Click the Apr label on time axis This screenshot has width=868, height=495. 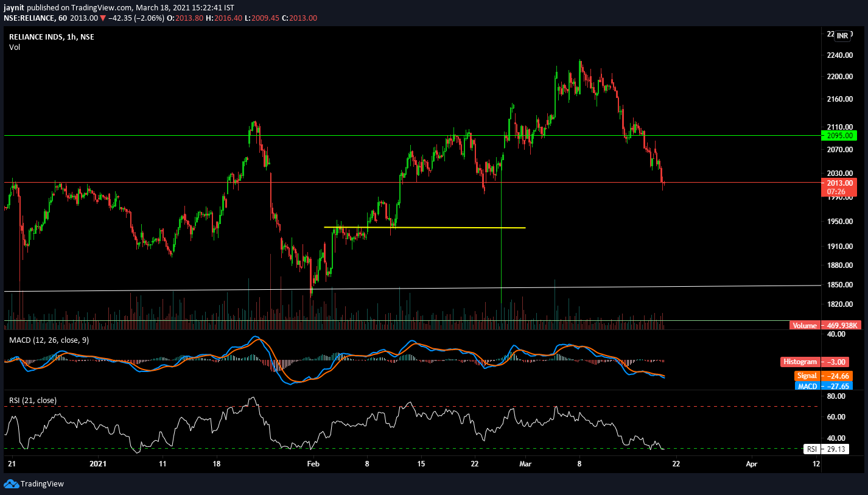[751, 464]
